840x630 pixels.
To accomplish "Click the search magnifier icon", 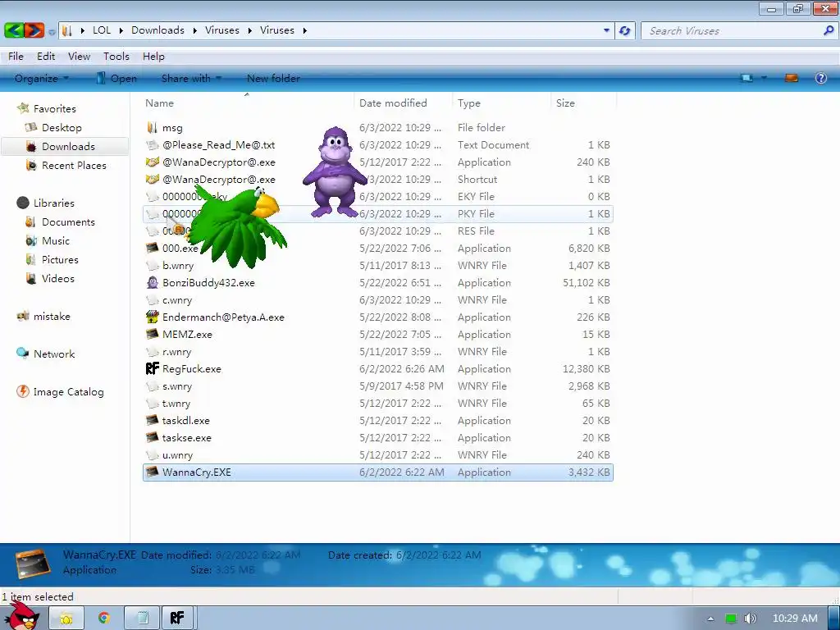I will [x=829, y=30].
